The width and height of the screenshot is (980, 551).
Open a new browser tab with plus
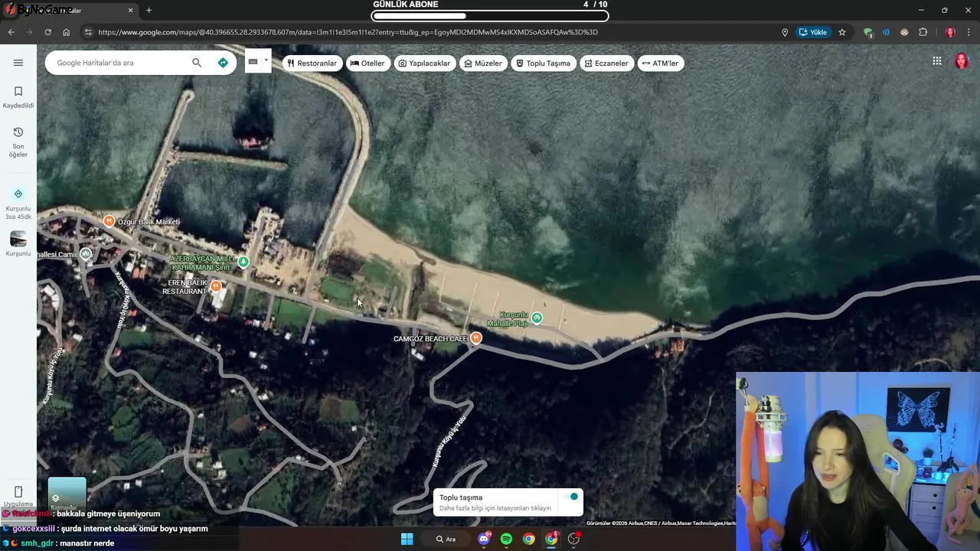[x=149, y=10]
